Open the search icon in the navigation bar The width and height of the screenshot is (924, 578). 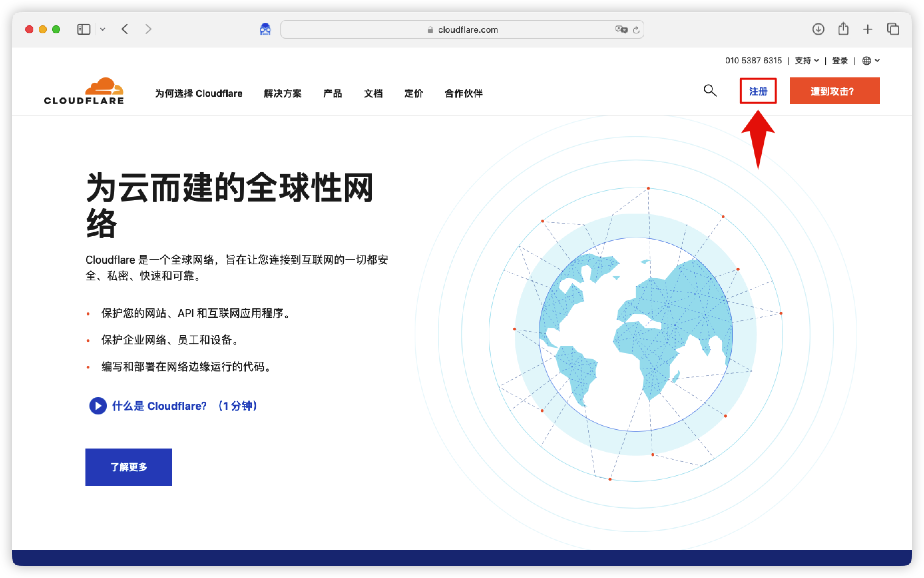(x=710, y=90)
